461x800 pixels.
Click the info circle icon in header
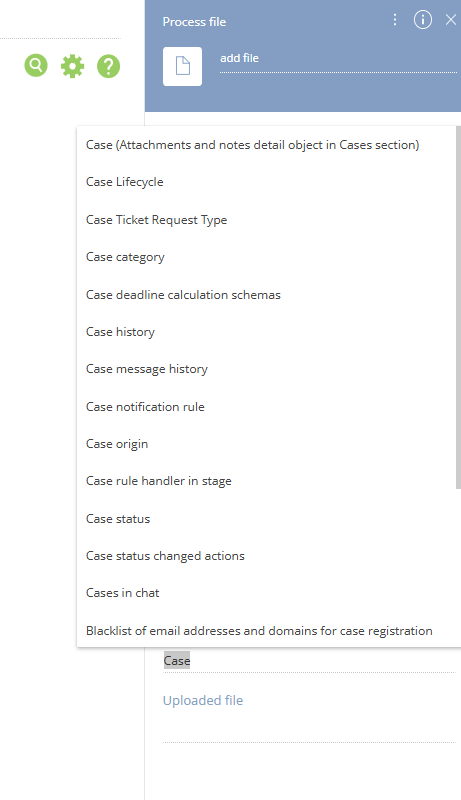423,20
